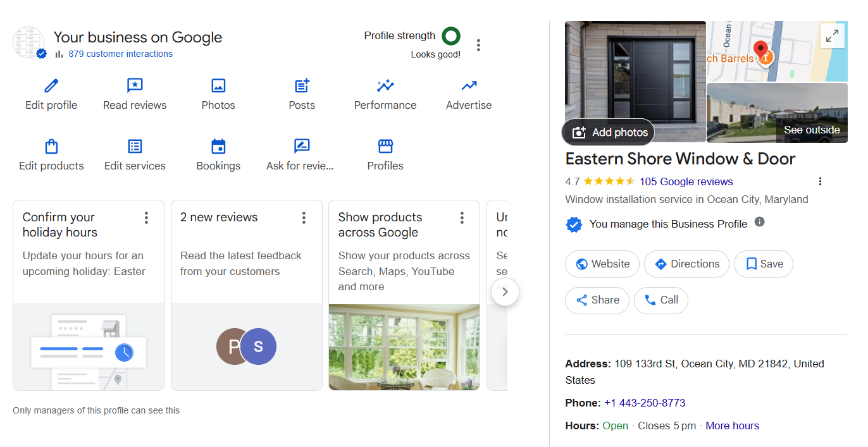Viewport: 868px width, 447px height.
Task: Open the Show products across Google card
Action: click(404, 295)
